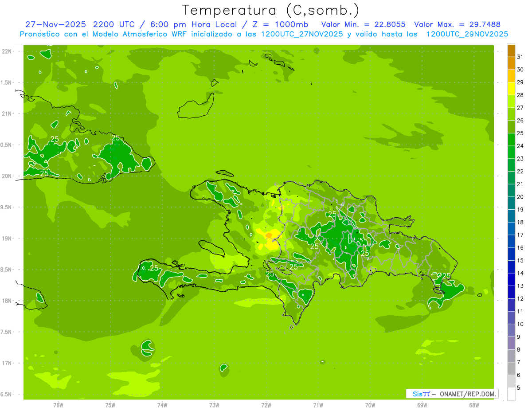Click the color scale label '22'
The height and width of the screenshot is (411, 532).
click(x=520, y=171)
